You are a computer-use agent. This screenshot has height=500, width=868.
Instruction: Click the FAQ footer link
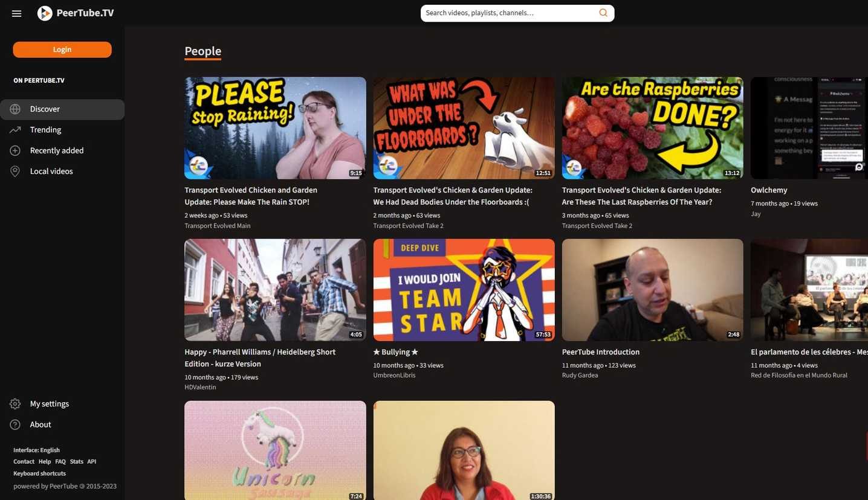60,461
